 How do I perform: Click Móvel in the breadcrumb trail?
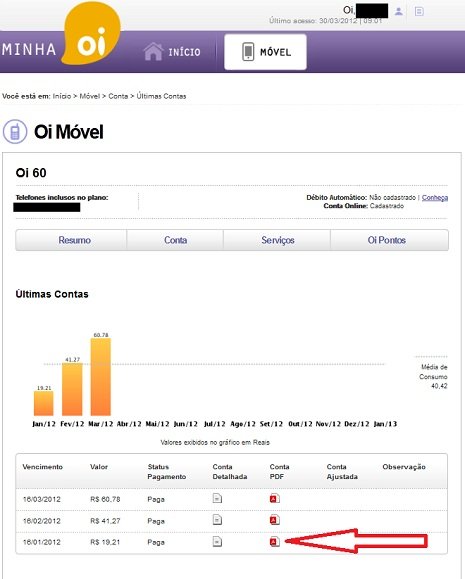point(90,96)
